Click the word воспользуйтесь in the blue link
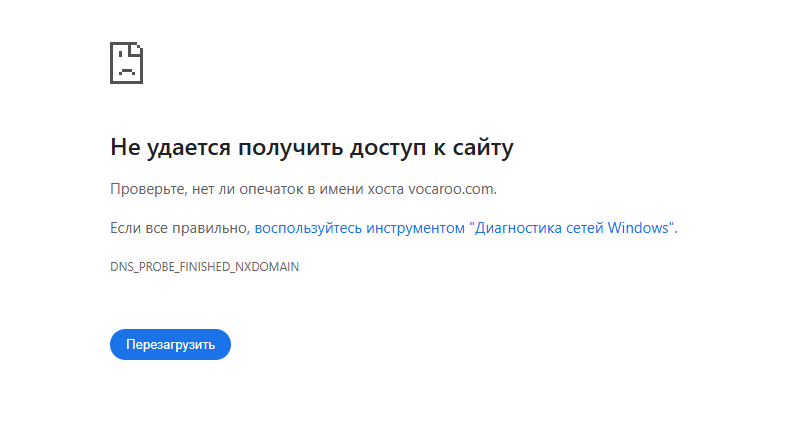Screen dimensions: 799x433 308,228
